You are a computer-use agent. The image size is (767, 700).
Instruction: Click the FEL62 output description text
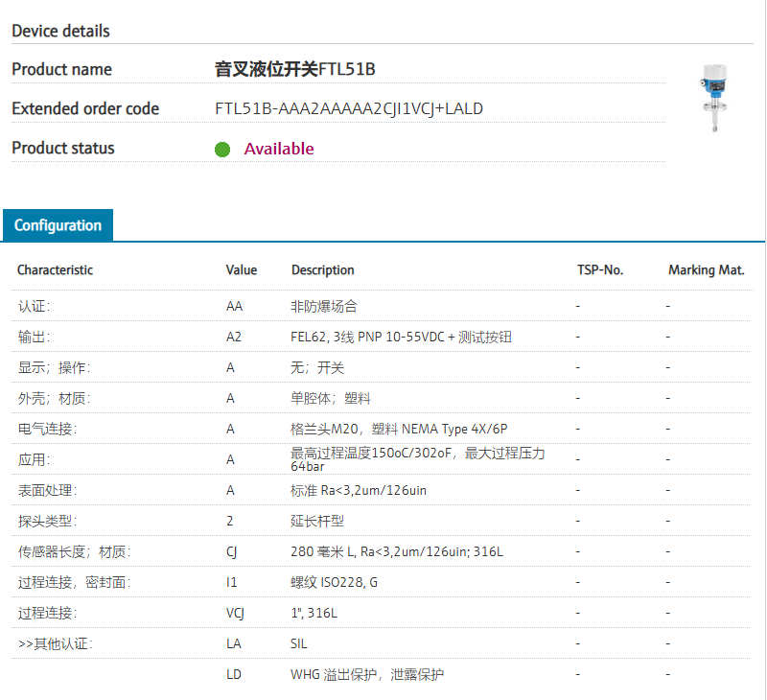(x=401, y=338)
